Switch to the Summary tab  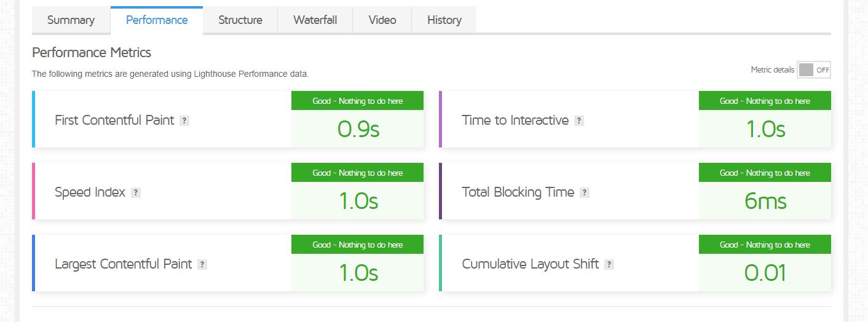point(71,20)
